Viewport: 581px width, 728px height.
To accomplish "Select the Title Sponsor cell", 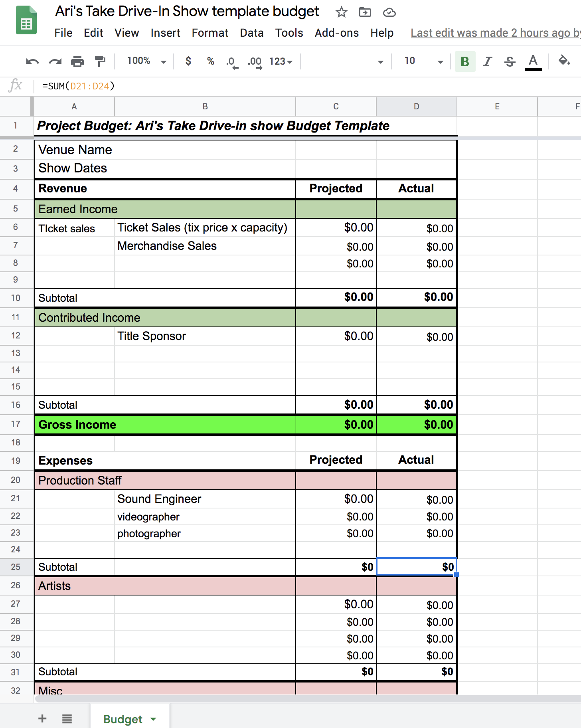I will (x=205, y=336).
